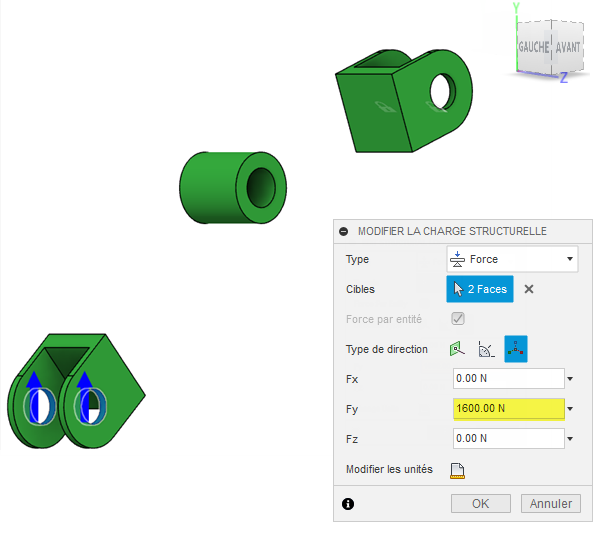This screenshot has width=604, height=536.
Task: Open the Fz dropdown arrow
Action: [570, 439]
